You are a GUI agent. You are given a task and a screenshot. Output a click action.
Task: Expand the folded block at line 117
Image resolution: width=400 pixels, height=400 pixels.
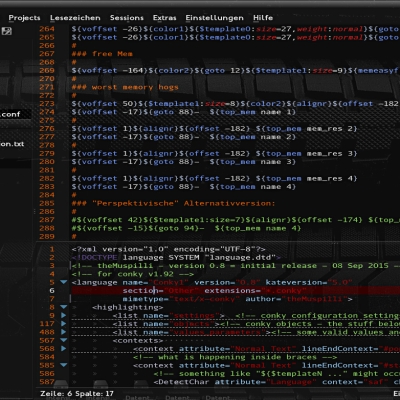[x=63, y=324]
